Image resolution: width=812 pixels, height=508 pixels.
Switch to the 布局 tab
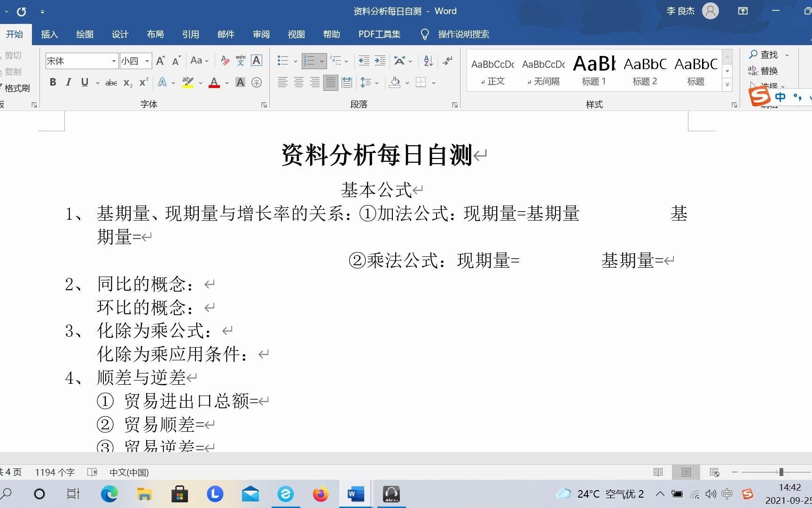[155, 34]
